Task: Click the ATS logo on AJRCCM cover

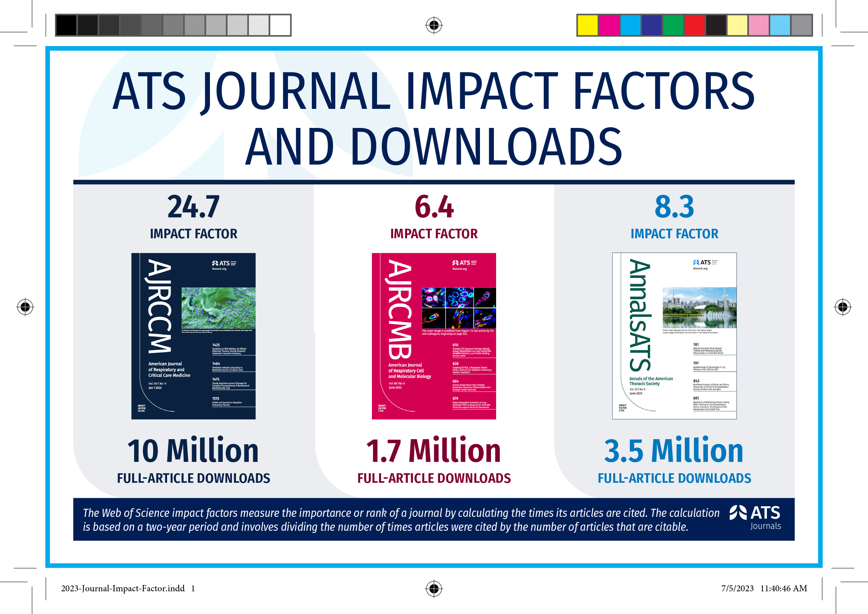Action: pos(224,263)
